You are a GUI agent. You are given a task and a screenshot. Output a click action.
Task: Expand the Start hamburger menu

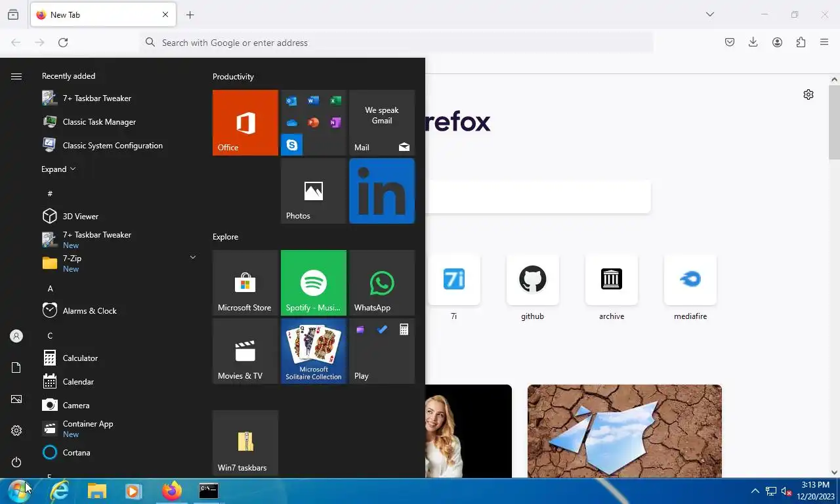pyautogui.click(x=16, y=76)
